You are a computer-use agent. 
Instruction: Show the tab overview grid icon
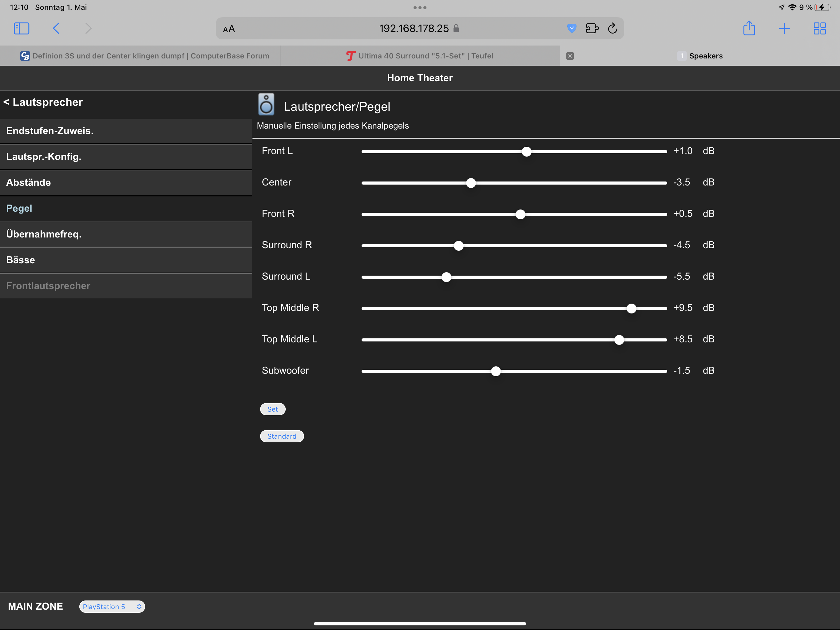tap(819, 29)
